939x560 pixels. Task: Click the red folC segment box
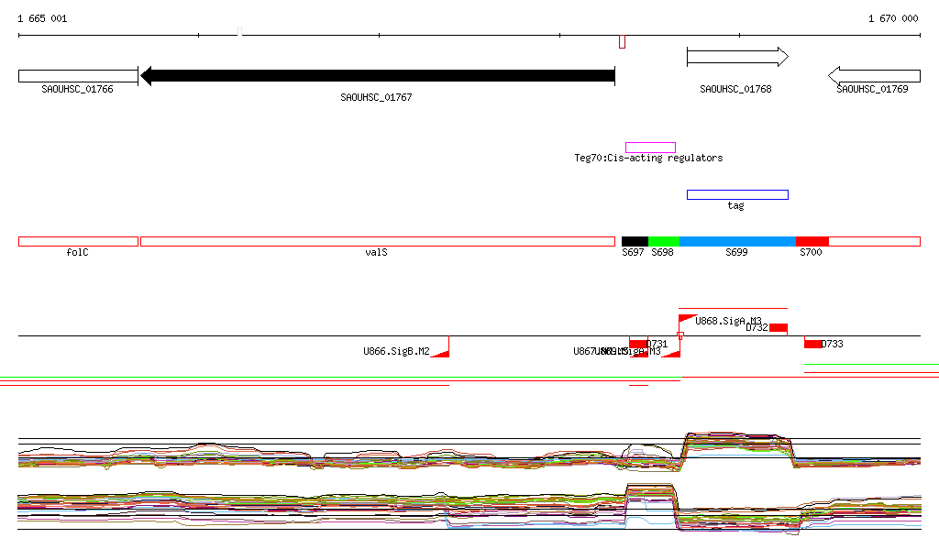click(79, 242)
